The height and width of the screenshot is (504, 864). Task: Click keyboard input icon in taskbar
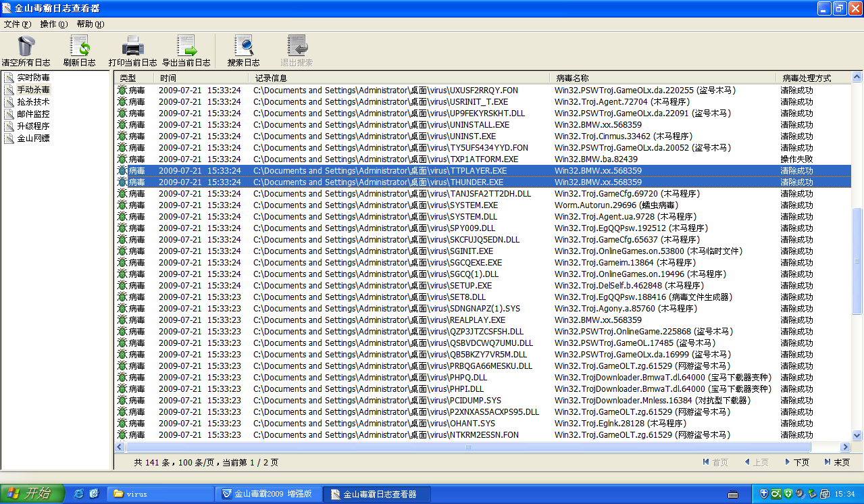point(732,494)
